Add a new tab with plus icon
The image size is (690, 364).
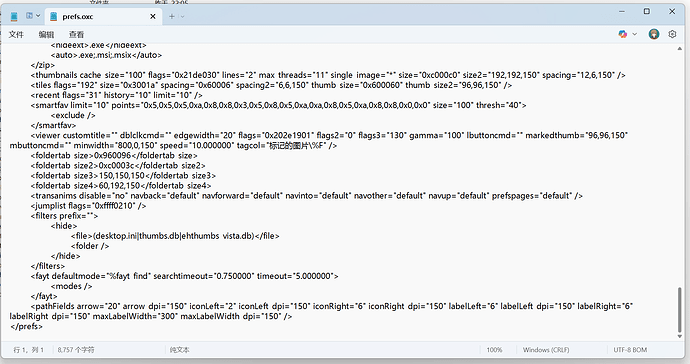click(x=172, y=16)
